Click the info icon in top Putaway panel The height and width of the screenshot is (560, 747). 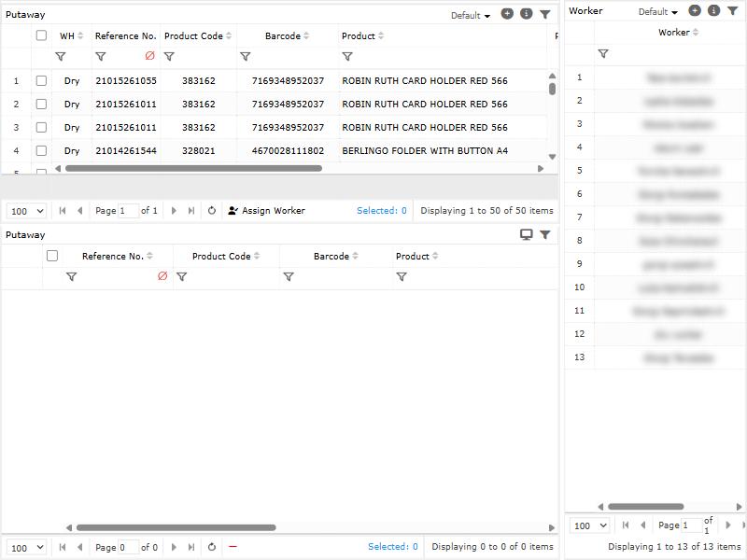(527, 14)
